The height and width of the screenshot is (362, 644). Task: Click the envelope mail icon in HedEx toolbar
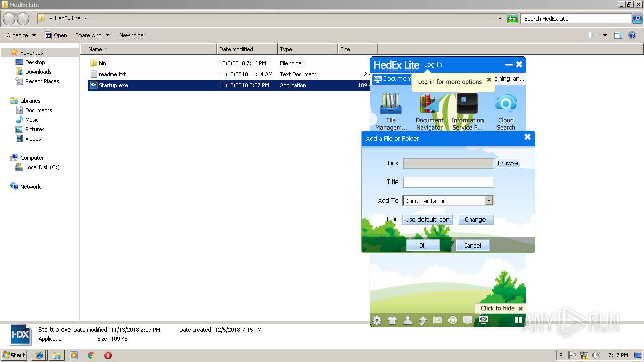(438, 320)
